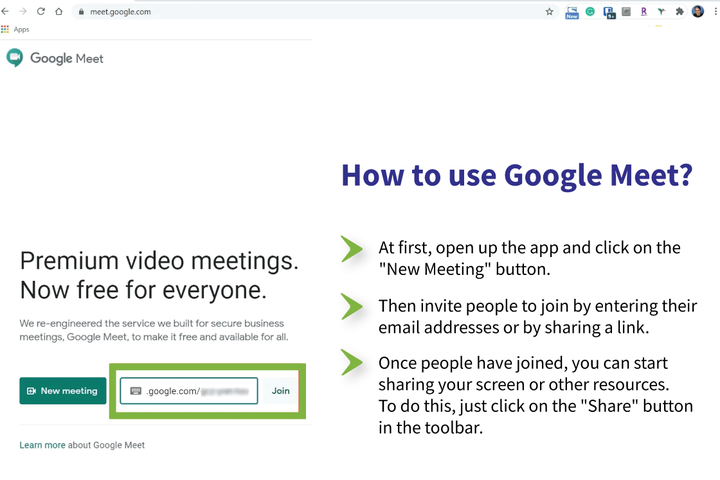Click the extension icon with New badge
The image size is (720, 480).
pos(572,12)
